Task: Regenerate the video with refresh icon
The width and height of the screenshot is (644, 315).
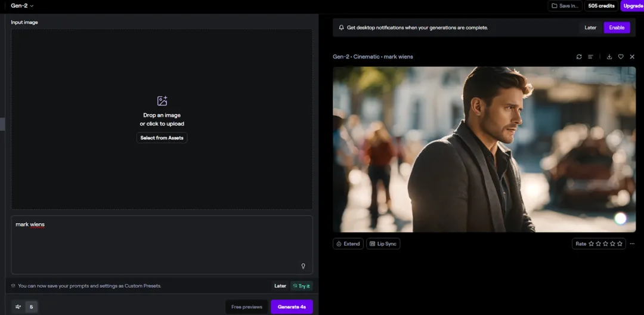Action: click(579, 57)
